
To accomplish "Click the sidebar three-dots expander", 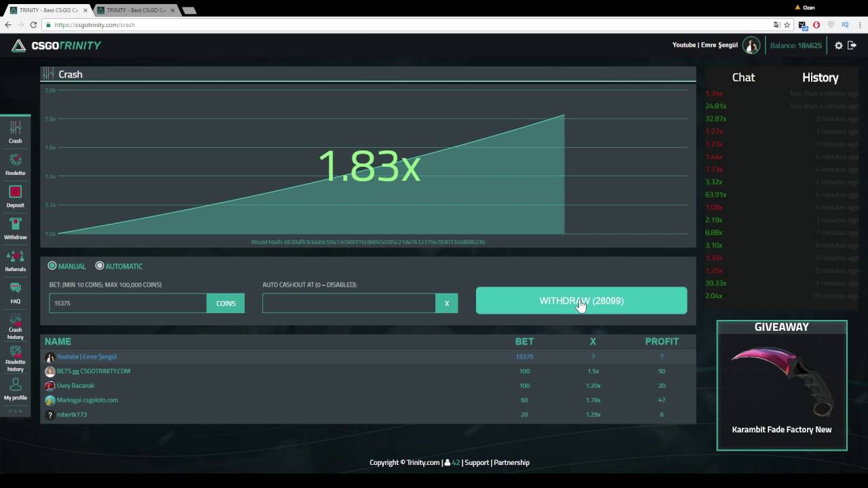I will [15, 411].
